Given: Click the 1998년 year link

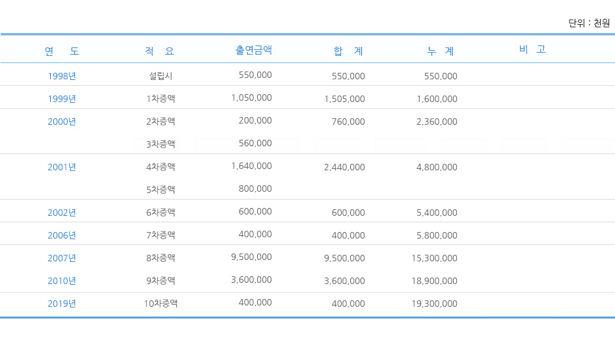Looking at the screenshot, I should coord(62,76).
